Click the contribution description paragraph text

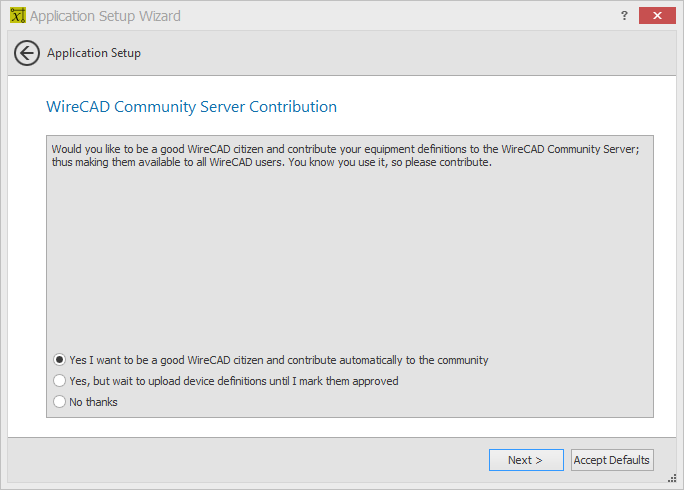pyautogui.click(x=345, y=155)
